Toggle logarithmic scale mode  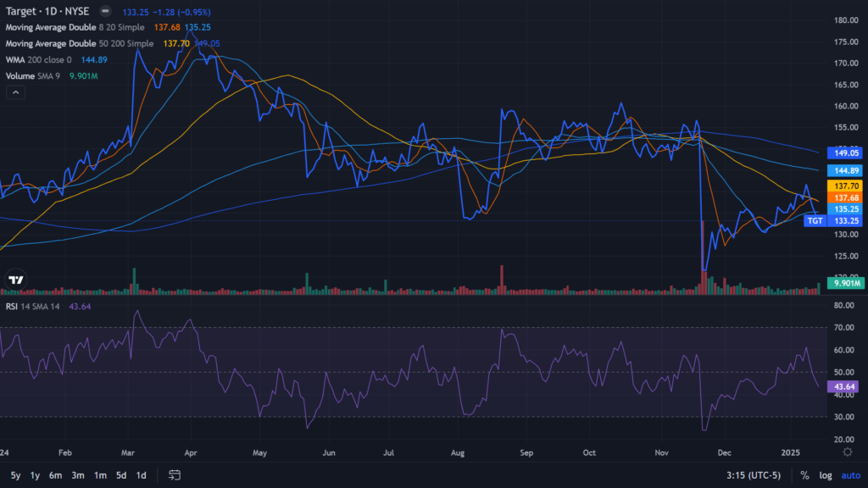point(825,475)
